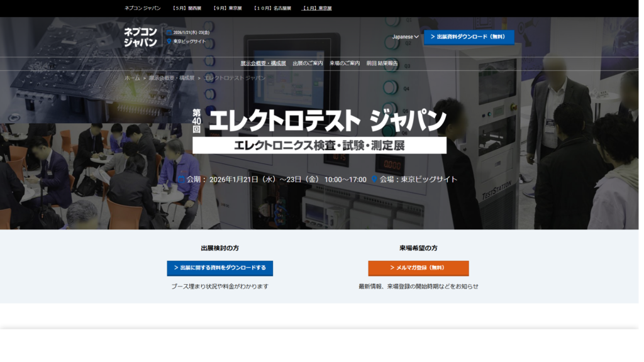Go to ホーム in breadcrumb
This screenshot has height=362, width=644.
click(x=132, y=78)
